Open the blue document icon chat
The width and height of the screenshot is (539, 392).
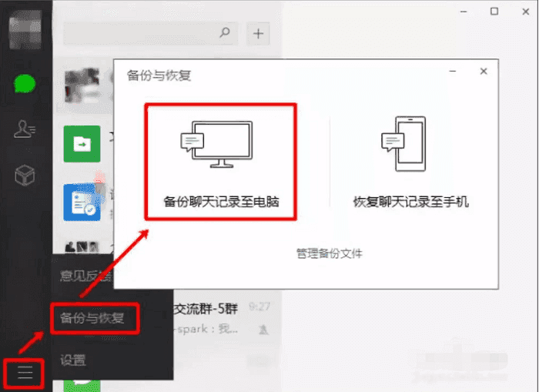pyautogui.click(x=82, y=203)
